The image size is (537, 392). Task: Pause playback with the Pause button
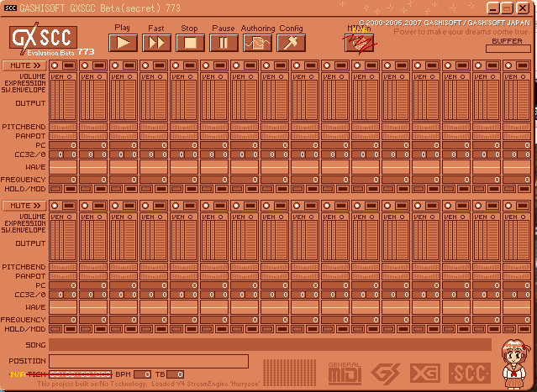(224, 43)
